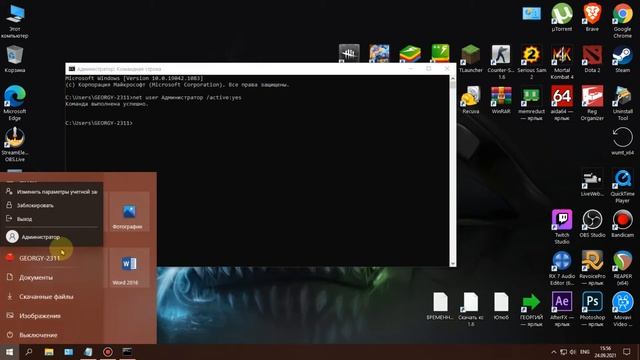Switch to Command Prompt on the taskbar
Screen dimensions: 640x360
pyautogui.click(x=127, y=352)
